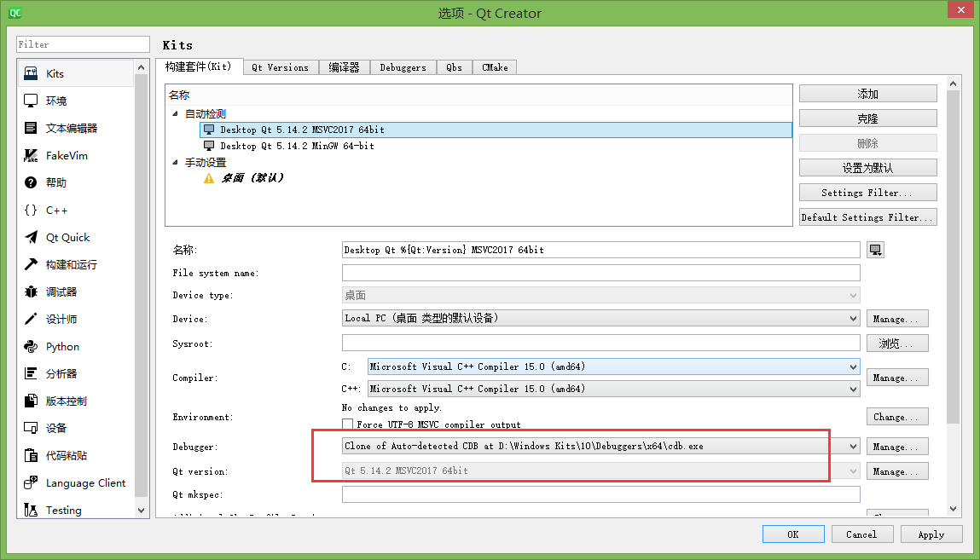The image size is (980, 560).
Task: Switch to the Qt Versions tab
Action: (280, 67)
